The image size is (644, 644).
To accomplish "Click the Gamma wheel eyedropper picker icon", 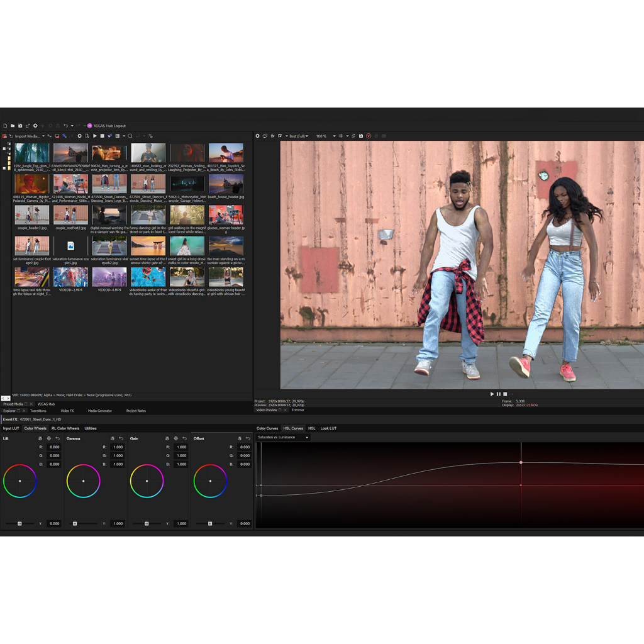I will (x=113, y=438).
